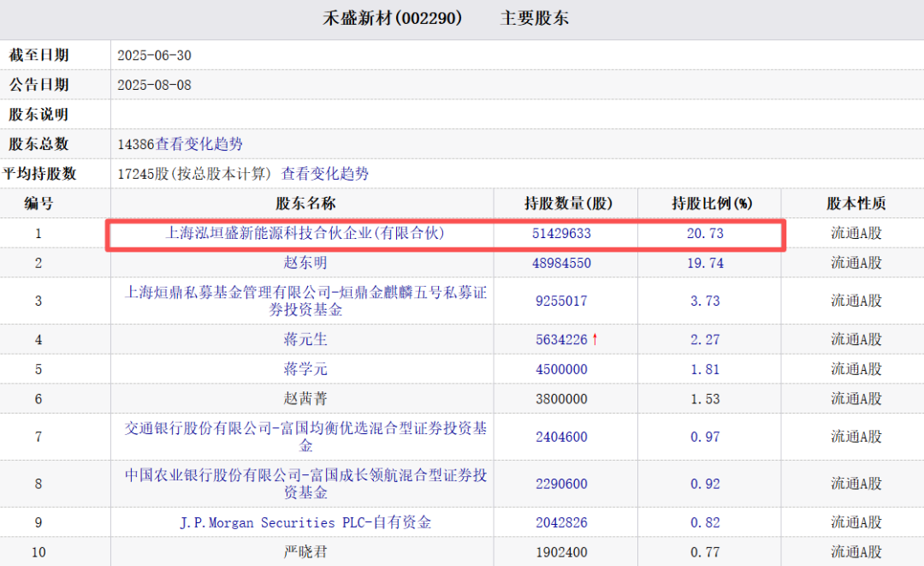Click J.P.Morgan Securities PLC-自有资金 link

(305, 522)
